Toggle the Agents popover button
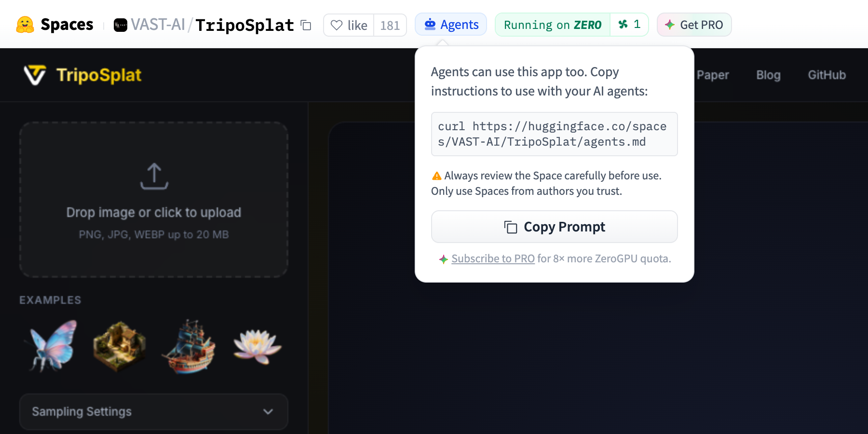The width and height of the screenshot is (868, 434). [451, 25]
